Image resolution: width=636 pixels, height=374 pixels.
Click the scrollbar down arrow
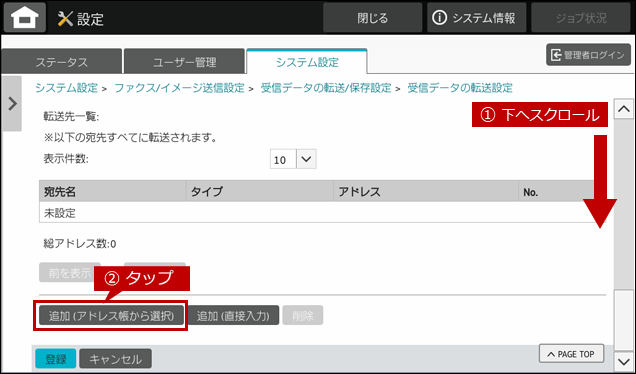pos(623,360)
